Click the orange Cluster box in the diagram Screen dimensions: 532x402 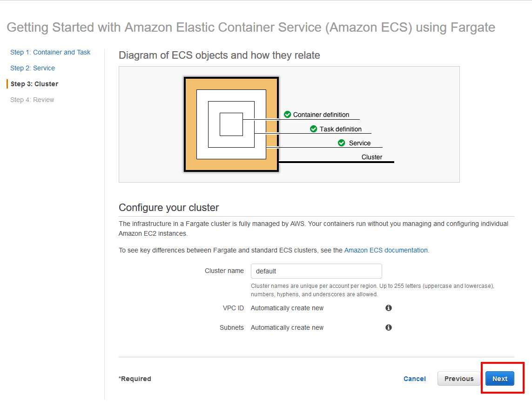click(x=192, y=123)
